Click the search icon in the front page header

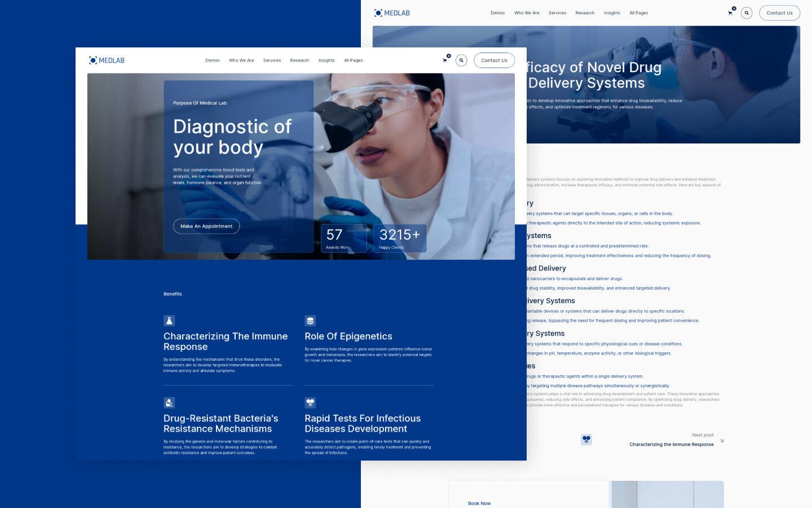(461, 60)
